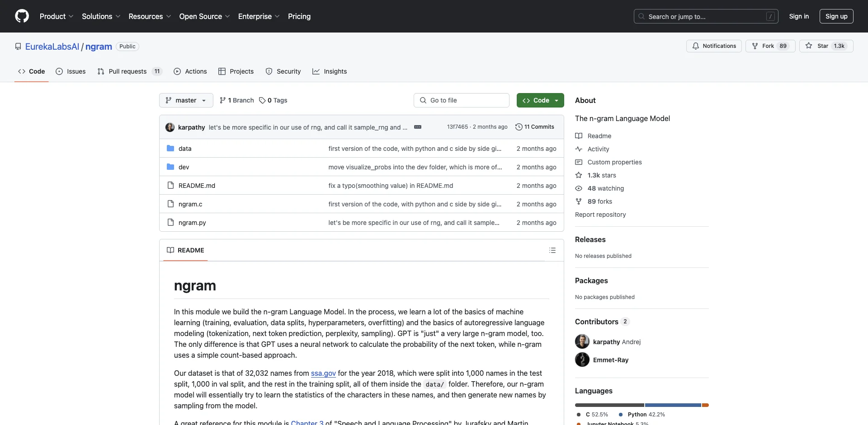This screenshot has width=868, height=425.
Task: Switch to the Code tab
Action: pos(31,71)
